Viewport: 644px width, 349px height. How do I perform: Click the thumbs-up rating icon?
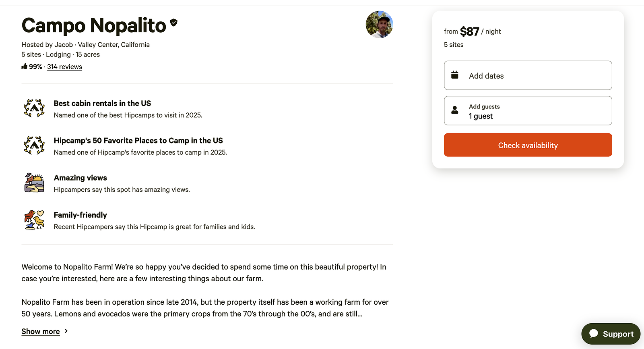tap(25, 66)
